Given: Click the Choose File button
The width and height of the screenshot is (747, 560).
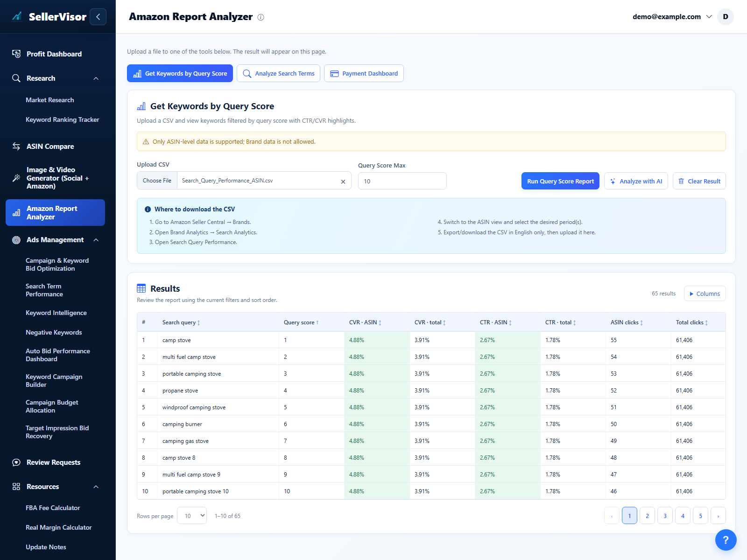Looking at the screenshot, I should pos(157,181).
